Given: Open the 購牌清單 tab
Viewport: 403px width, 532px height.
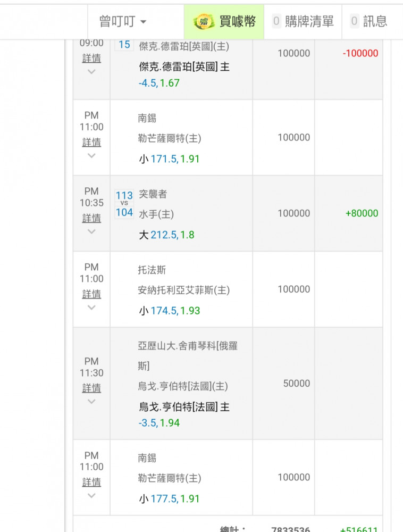Looking at the screenshot, I should pyautogui.click(x=309, y=21).
